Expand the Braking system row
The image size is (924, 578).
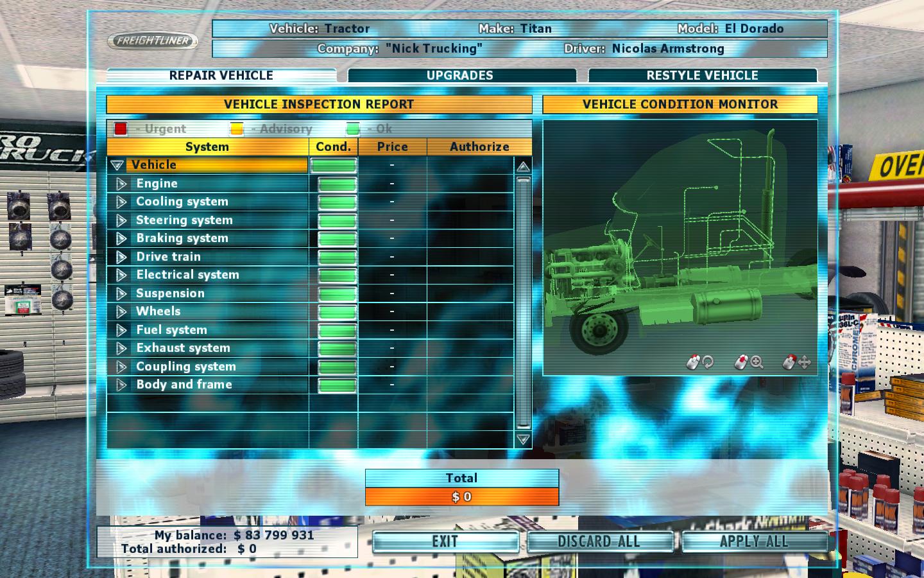[121, 238]
